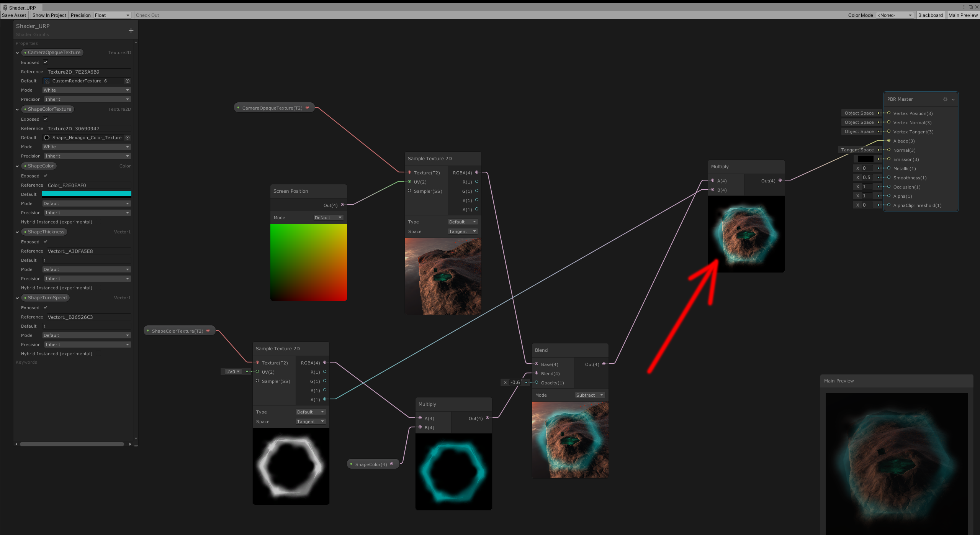The height and width of the screenshot is (535, 980).
Task: Toggle Blackboard panel
Action: click(x=930, y=15)
